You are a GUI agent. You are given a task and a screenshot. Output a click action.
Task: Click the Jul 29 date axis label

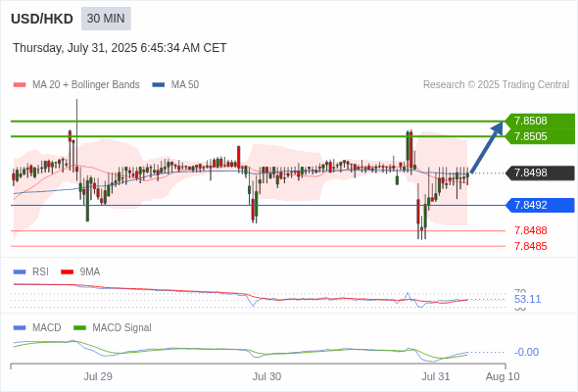98,376
